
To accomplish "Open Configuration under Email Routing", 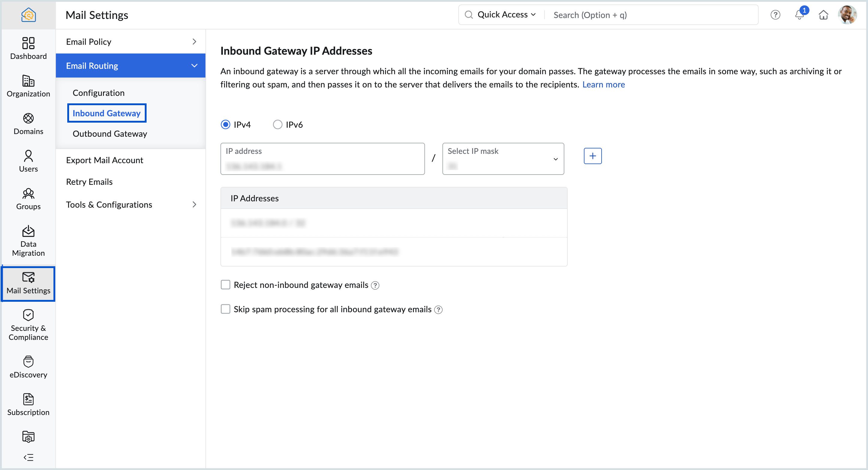I will click(99, 93).
